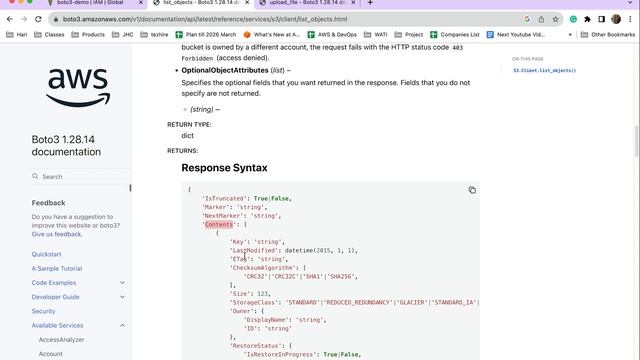Image resolution: width=640 pixels, height=360 pixels.
Task: Open the Plan till 2026 March bookmark
Action: coord(206,35)
